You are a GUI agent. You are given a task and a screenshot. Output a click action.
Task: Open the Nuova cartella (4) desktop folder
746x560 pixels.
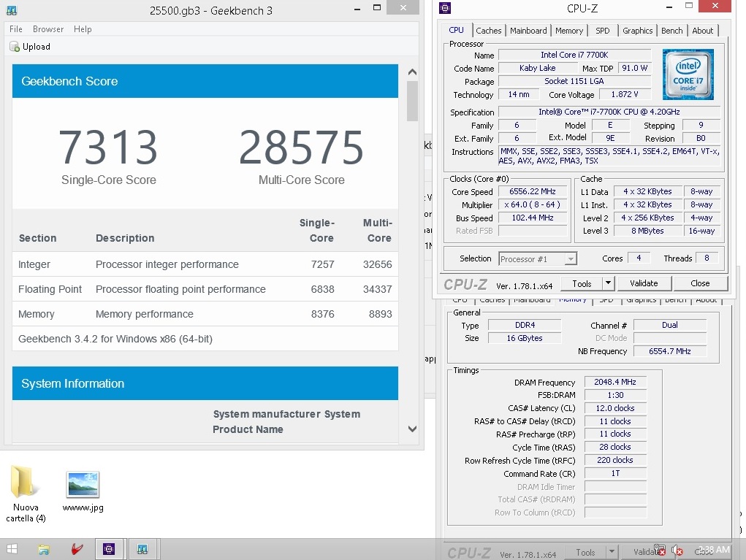tap(26, 494)
